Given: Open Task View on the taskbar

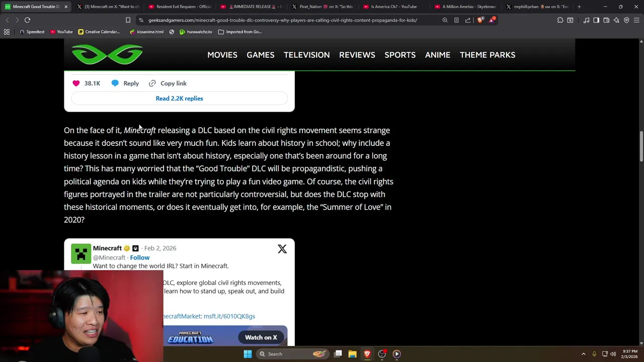Looking at the screenshot, I should tap(338, 354).
